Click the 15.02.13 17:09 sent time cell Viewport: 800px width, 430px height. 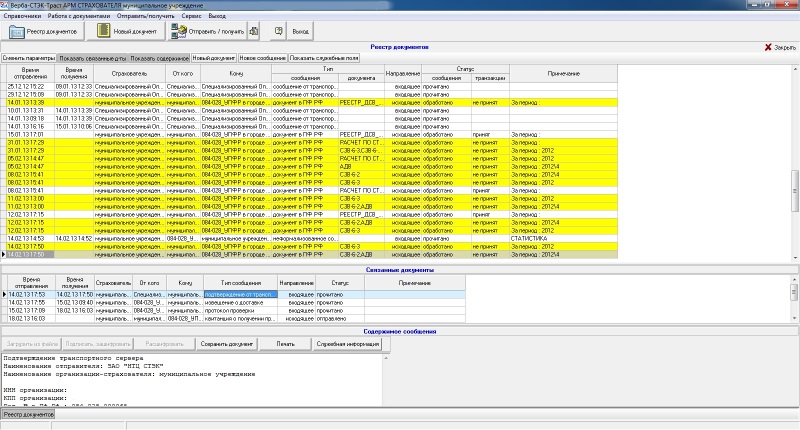(x=31, y=311)
